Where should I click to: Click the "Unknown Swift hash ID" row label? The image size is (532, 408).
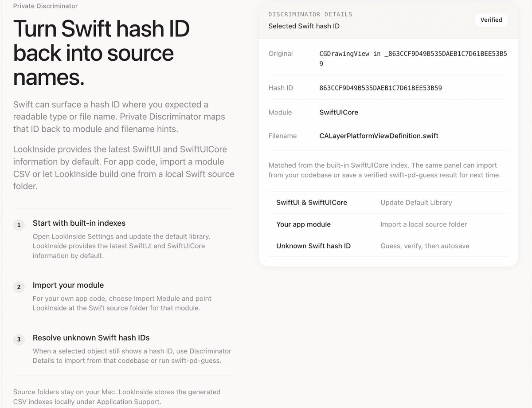(x=313, y=246)
